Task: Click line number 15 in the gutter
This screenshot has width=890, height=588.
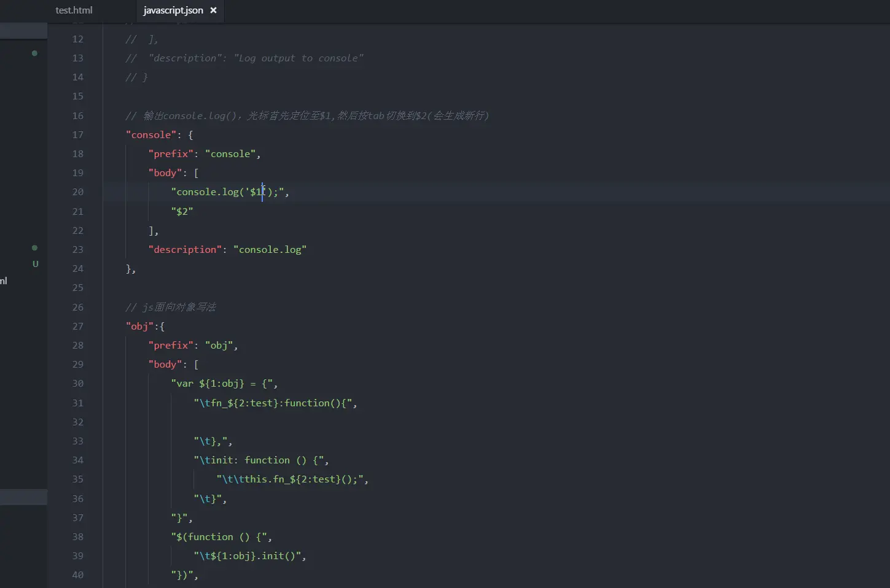Action: coord(78,96)
